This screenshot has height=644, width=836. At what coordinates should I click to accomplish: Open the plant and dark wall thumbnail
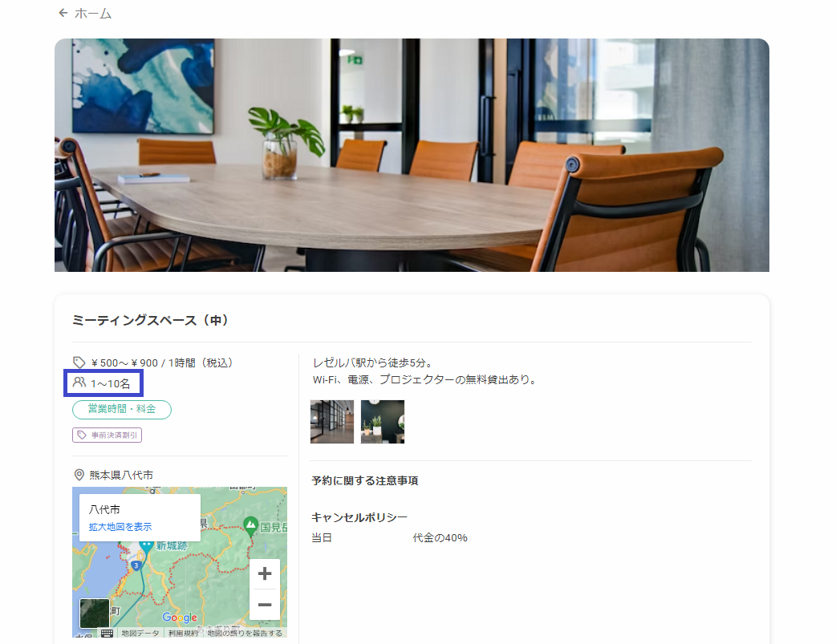click(383, 422)
